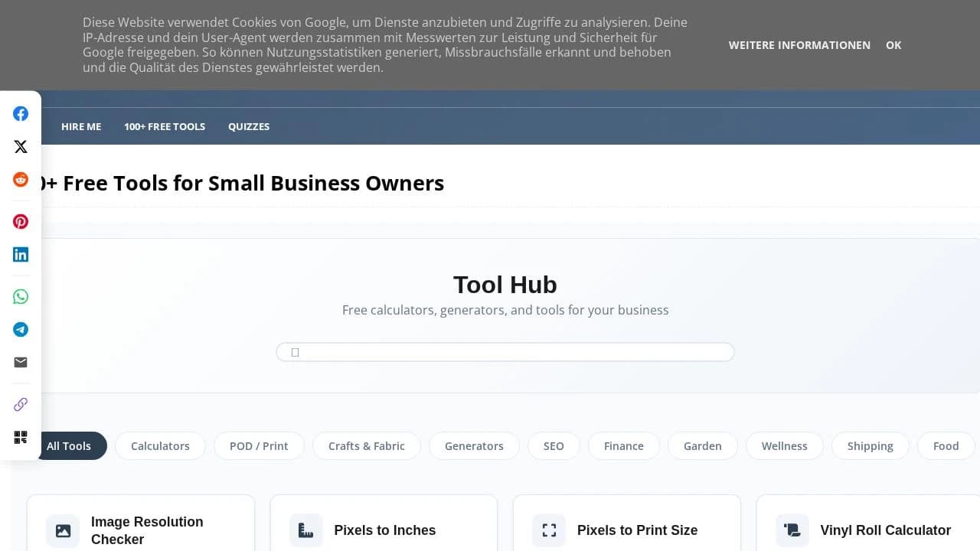Image resolution: width=980 pixels, height=551 pixels.
Task: Show only Shipping tools
Action: pos(870,446)
